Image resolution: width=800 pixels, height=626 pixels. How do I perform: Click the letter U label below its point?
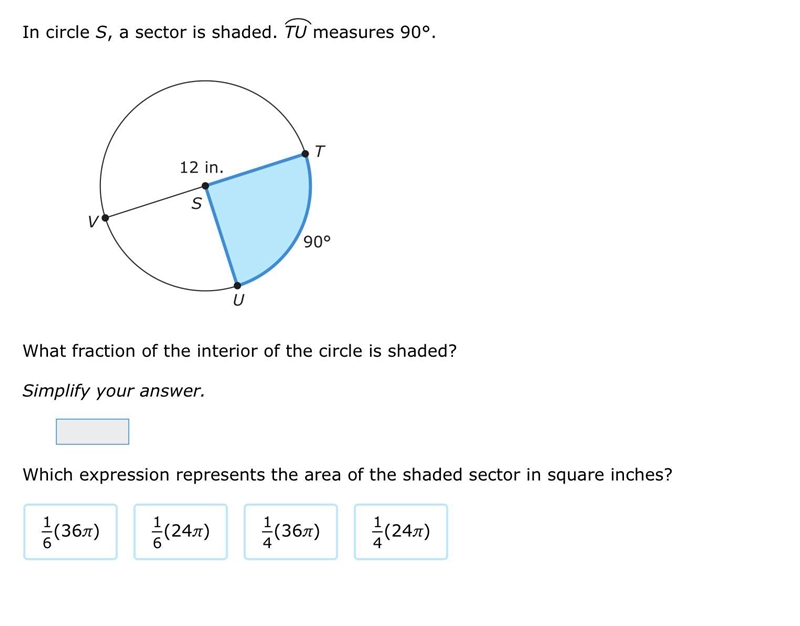238,300
